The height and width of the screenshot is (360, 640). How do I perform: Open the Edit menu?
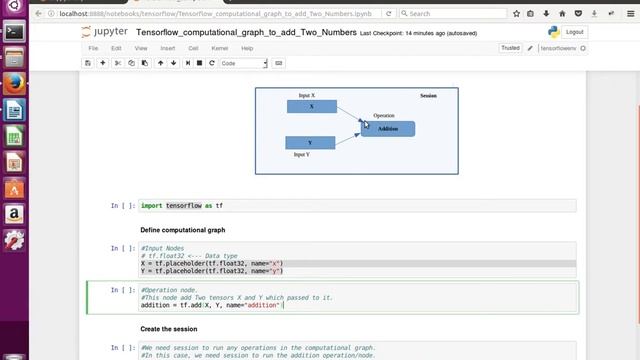pyautogui.click(x=116, y=48)
